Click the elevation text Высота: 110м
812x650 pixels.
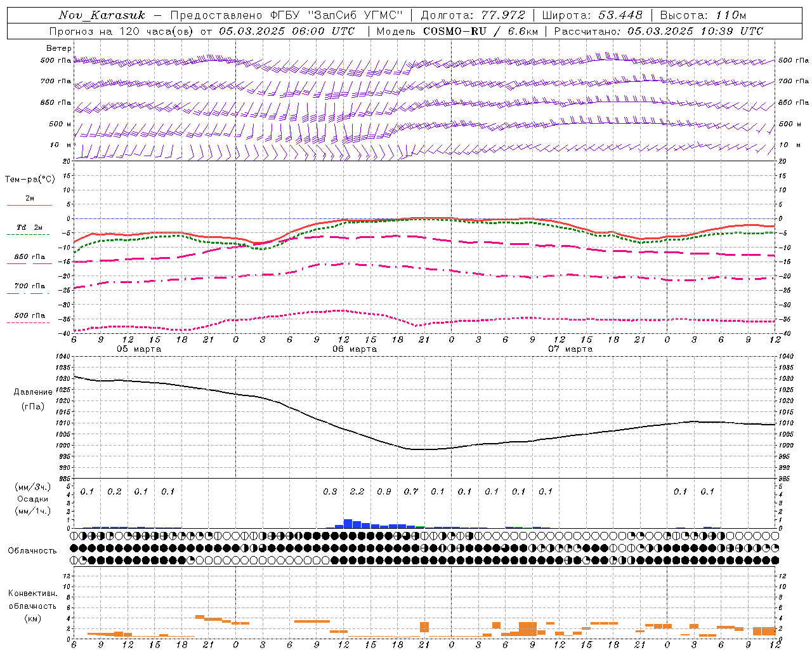[703, 15]
